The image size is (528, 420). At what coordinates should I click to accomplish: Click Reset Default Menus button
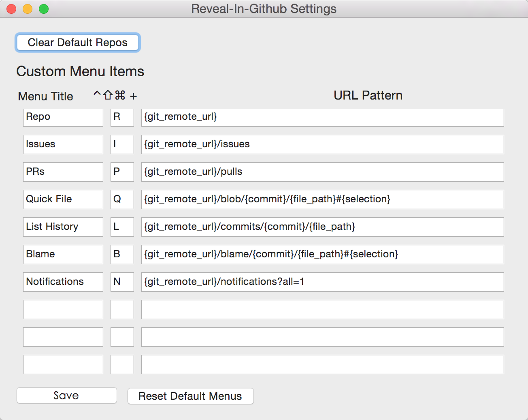[190, 396]
